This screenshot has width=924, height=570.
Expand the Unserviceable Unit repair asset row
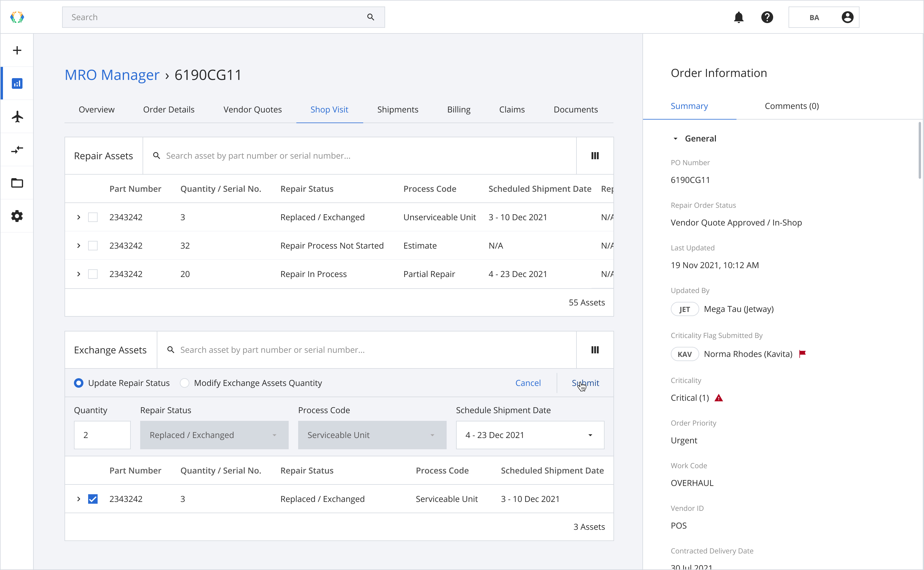78,217
